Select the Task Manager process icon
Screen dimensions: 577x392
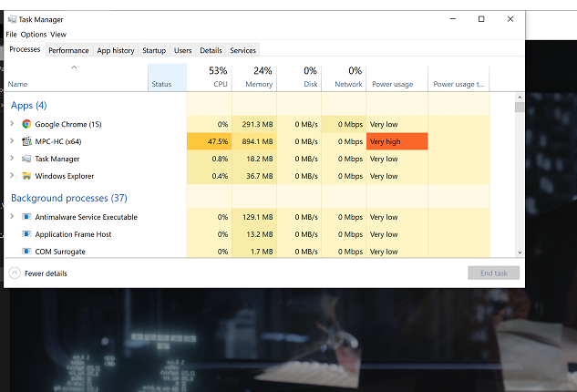pyautogui.click(x=26, y=159)
